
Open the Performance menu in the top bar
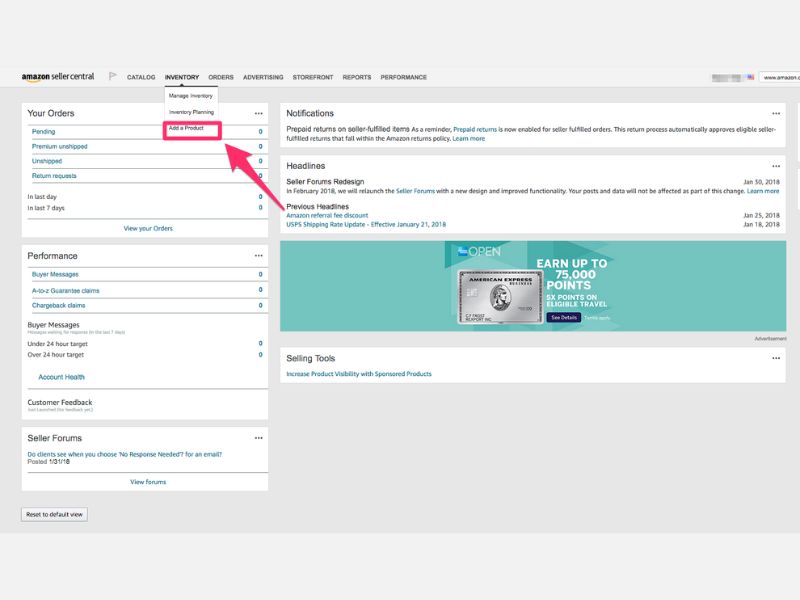coord(404,77)
